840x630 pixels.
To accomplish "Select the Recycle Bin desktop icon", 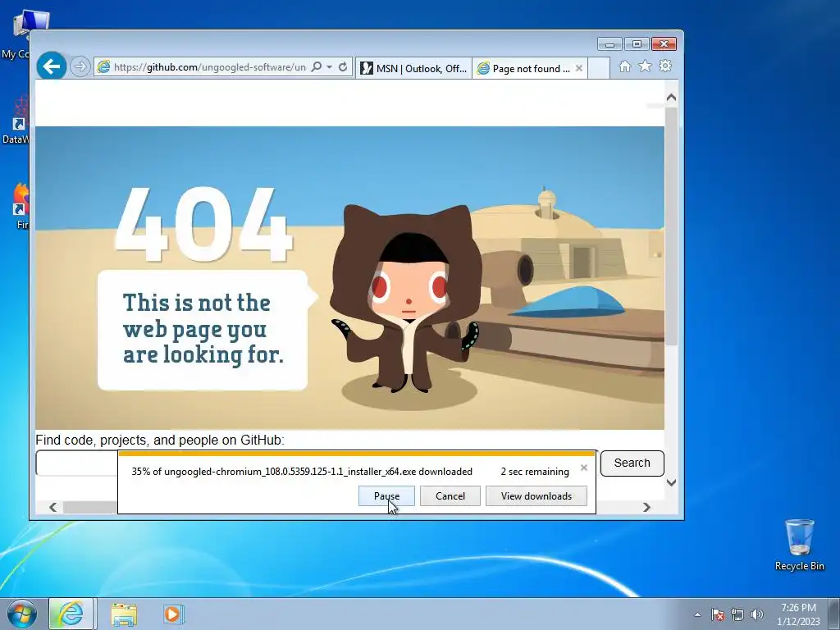I will (799, 545).
